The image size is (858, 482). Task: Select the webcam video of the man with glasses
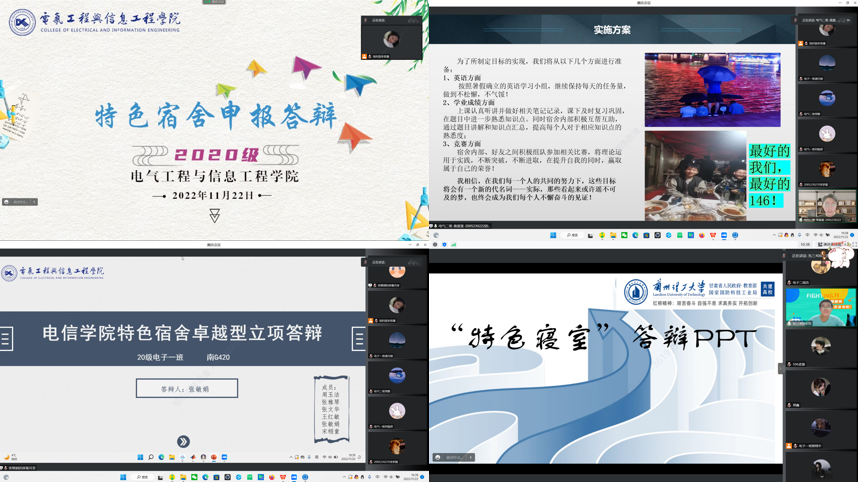click(x=826, y=205)
